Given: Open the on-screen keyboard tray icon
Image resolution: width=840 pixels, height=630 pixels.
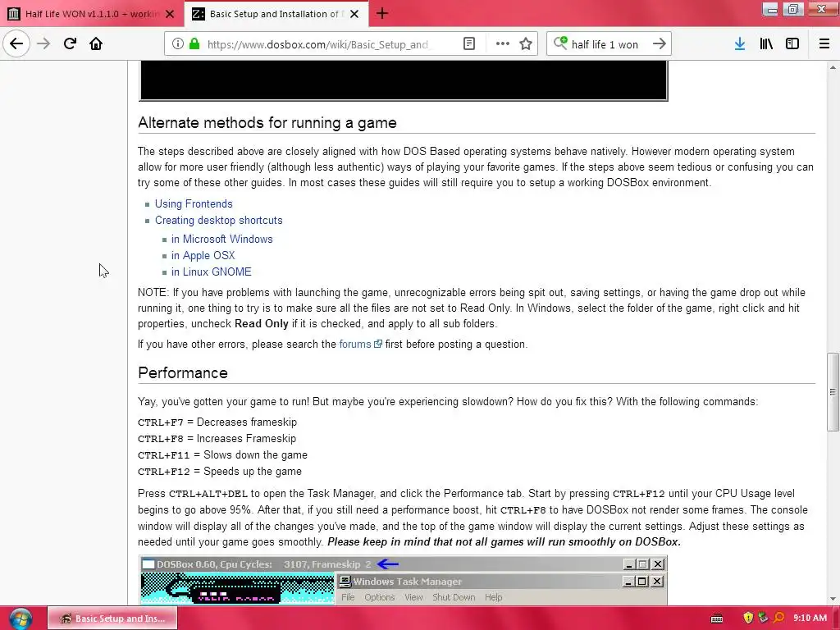Looking at the screenshot, I should 717,619.
